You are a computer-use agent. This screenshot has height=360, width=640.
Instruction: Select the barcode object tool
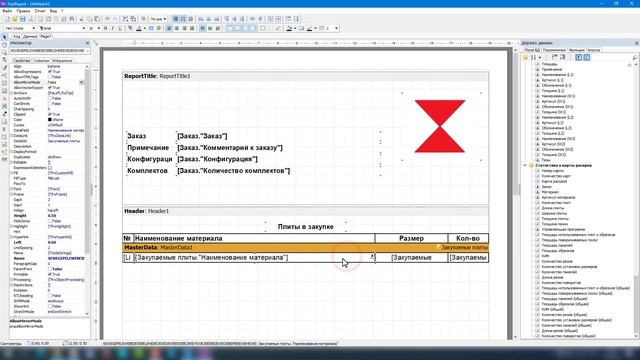4,159
